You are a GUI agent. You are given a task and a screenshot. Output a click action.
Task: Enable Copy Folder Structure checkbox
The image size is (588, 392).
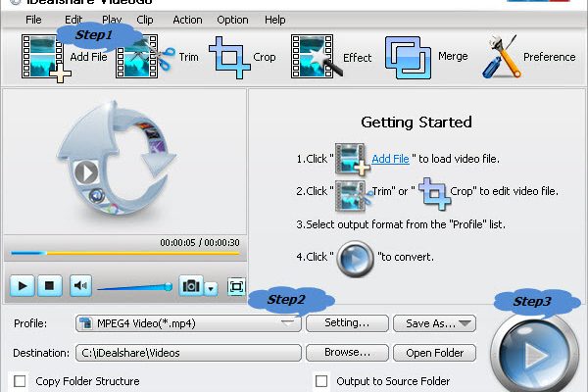[20, 381]
